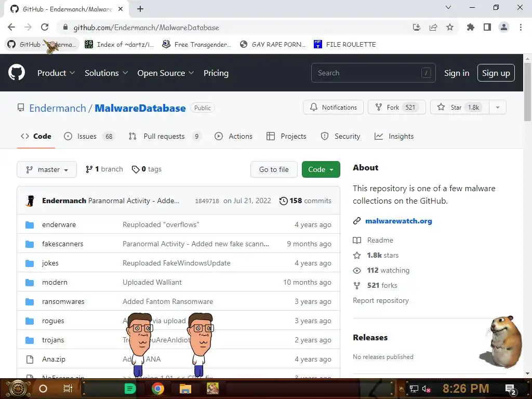Open the Insights tab
Viewport: 532px width, 399px height.
tap(394, 137)
